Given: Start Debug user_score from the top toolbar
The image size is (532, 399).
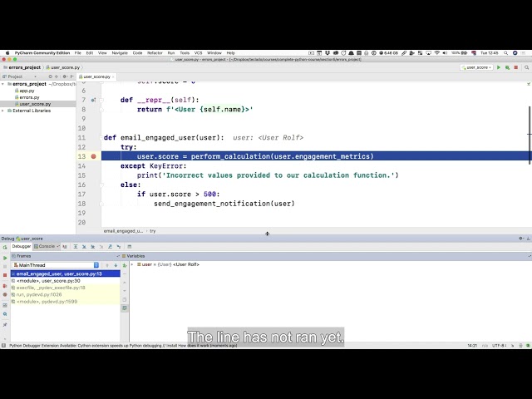Looking at the screenshot, I should [x=507, y=67].
